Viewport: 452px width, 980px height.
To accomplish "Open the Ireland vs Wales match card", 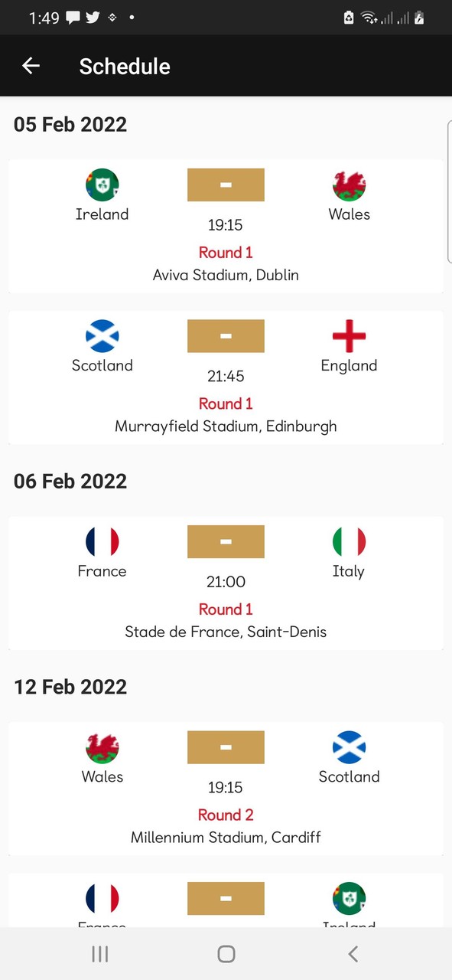I will tap(226, 225).
